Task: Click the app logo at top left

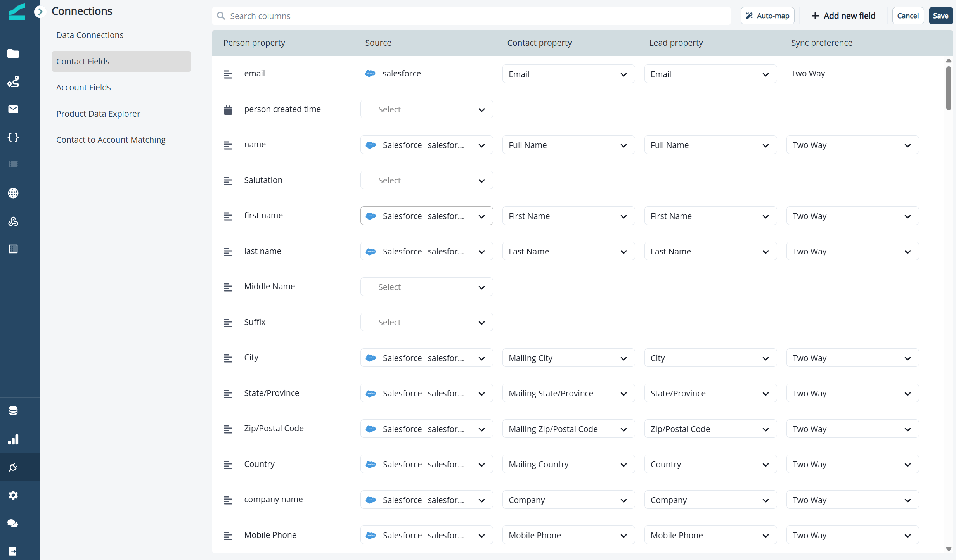Action: point(16,12)
